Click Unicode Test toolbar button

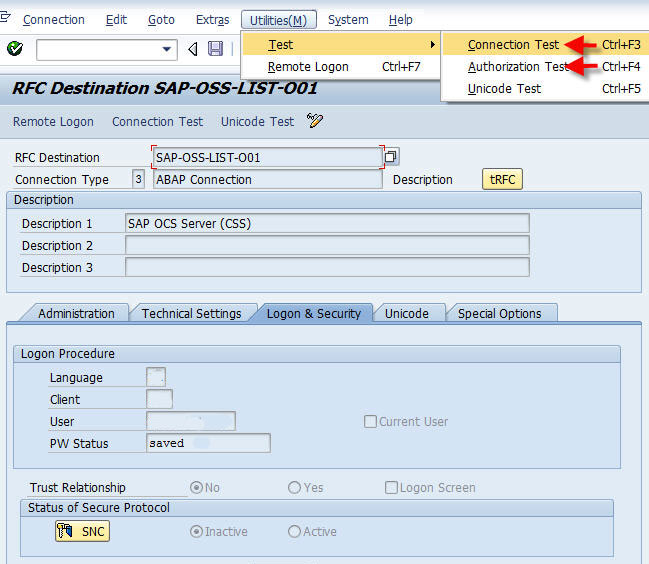coord(257,121)
